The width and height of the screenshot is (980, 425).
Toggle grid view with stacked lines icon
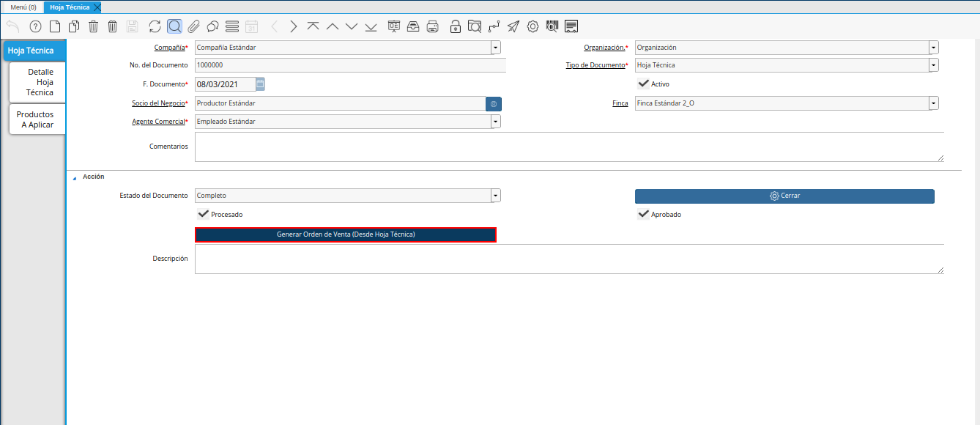[232, 27]
